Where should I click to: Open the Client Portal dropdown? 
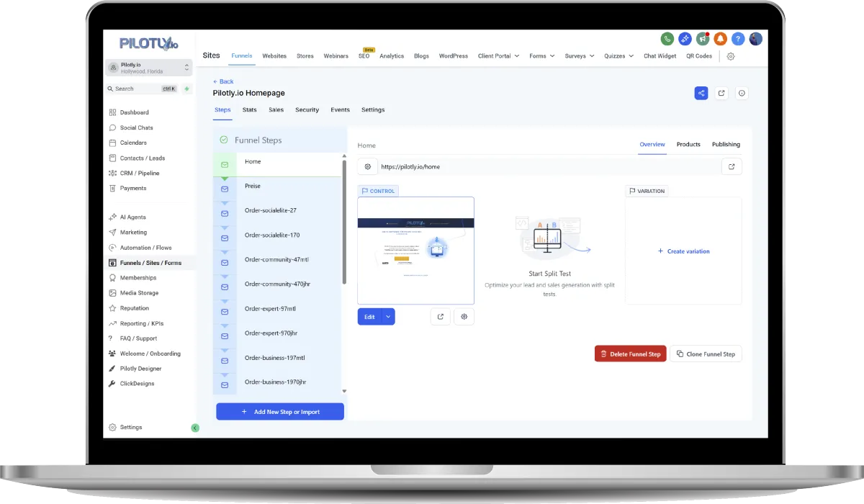tap(498, 56)
